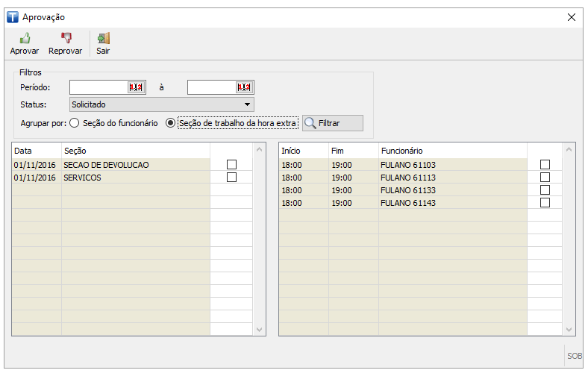
Task: Click the Sair exit icon
Action: click(103, 39)
